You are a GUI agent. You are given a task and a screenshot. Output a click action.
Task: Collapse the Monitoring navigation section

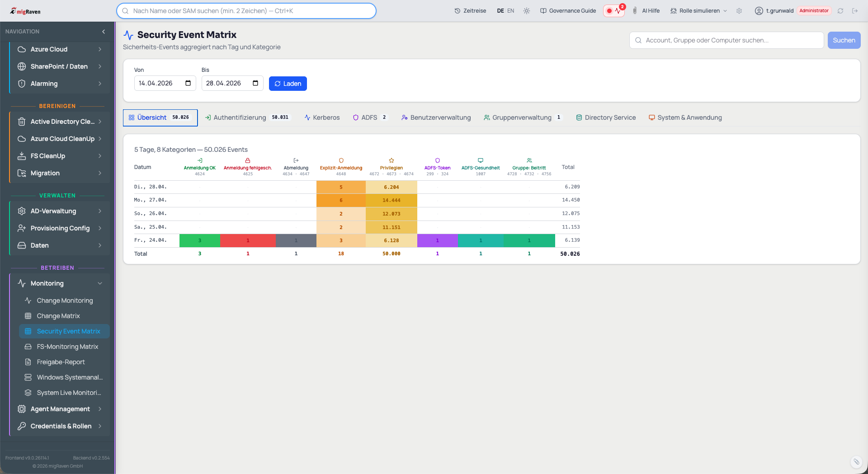click(100, 283)
